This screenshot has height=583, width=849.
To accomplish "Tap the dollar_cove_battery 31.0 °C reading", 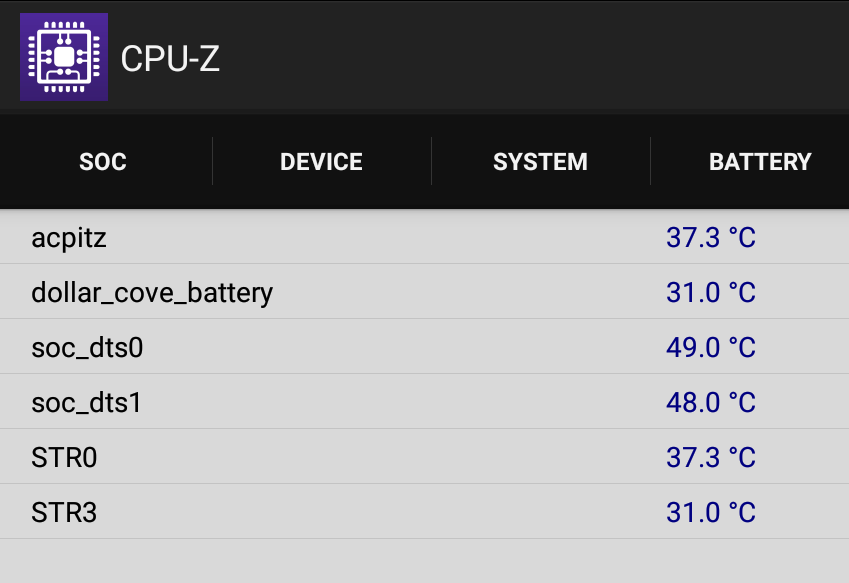I will [710, 292].
